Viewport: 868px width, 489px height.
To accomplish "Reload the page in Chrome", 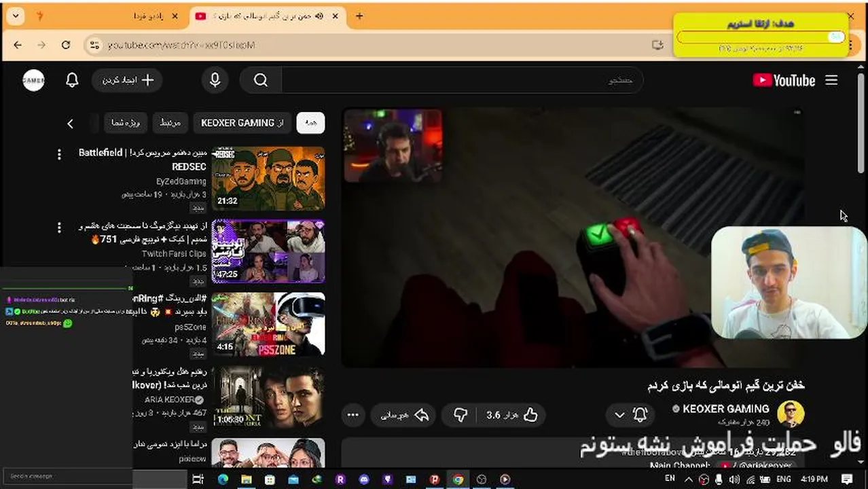I will coord(66,45).
